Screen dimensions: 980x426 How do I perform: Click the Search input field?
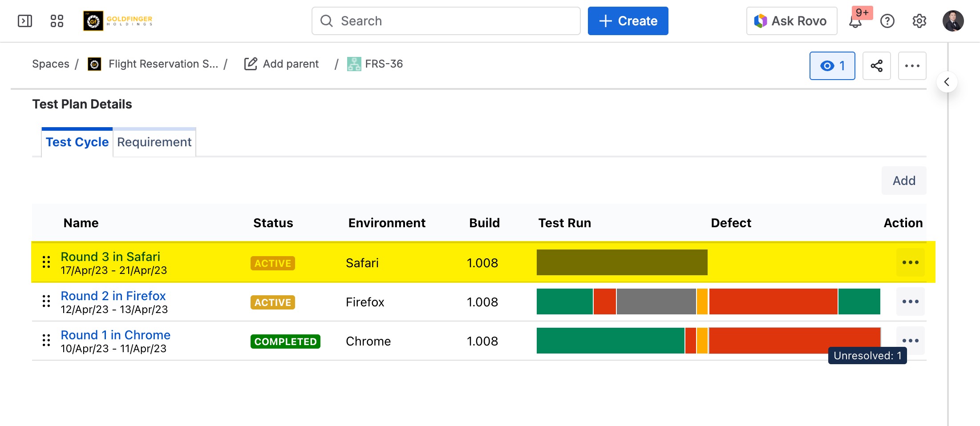click(x=446, y=21)
